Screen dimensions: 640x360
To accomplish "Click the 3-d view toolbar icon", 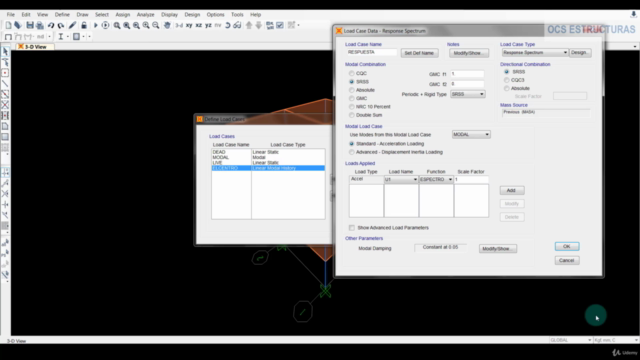I will [x=179, y=25].
